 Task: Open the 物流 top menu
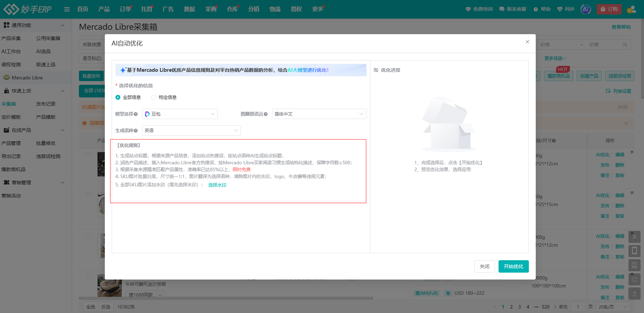275,9
